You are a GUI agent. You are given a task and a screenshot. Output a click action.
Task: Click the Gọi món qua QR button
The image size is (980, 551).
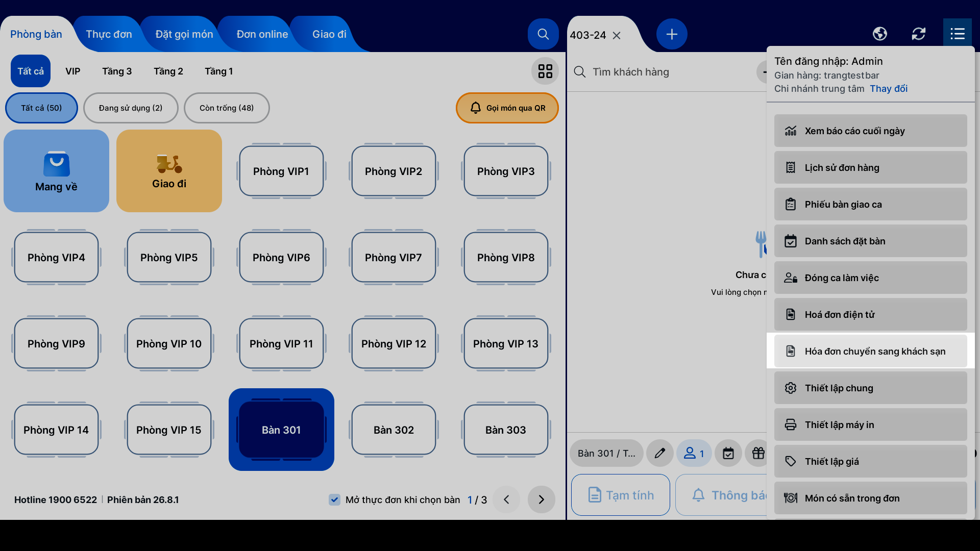[507, 108]
